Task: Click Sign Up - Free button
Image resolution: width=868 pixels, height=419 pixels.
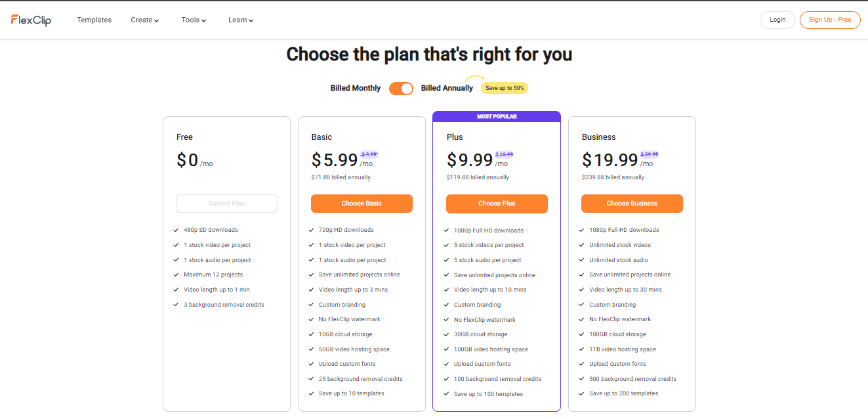Action: 830,20
